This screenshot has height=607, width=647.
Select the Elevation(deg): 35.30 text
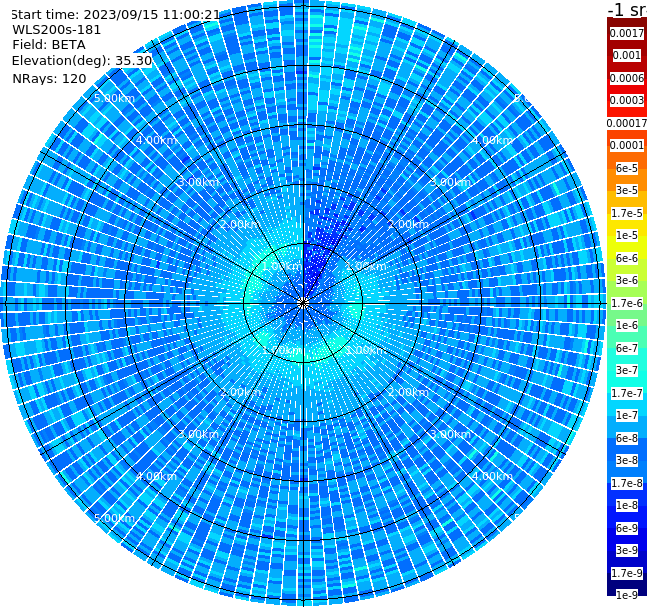click(x=82, y=61)
